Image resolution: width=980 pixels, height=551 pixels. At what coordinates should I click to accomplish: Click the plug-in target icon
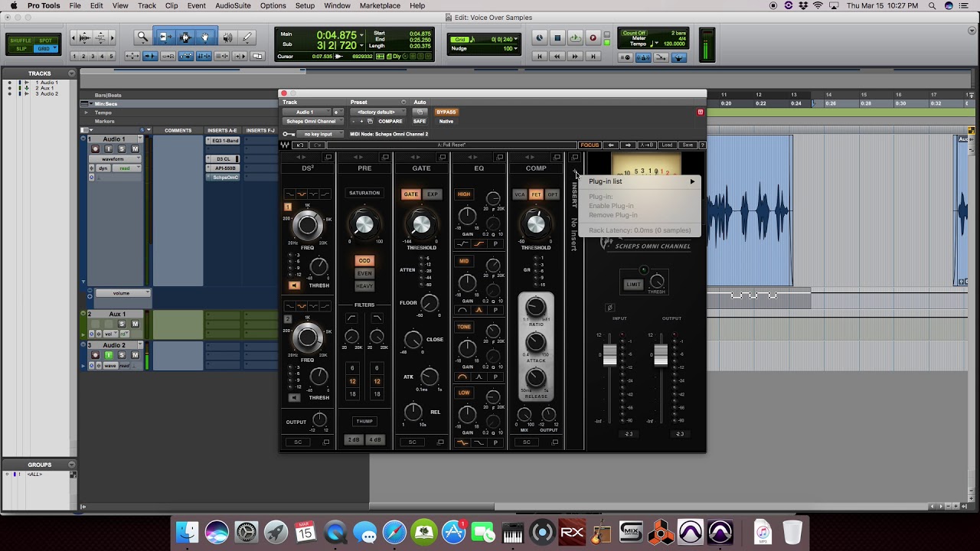(700, 112)
